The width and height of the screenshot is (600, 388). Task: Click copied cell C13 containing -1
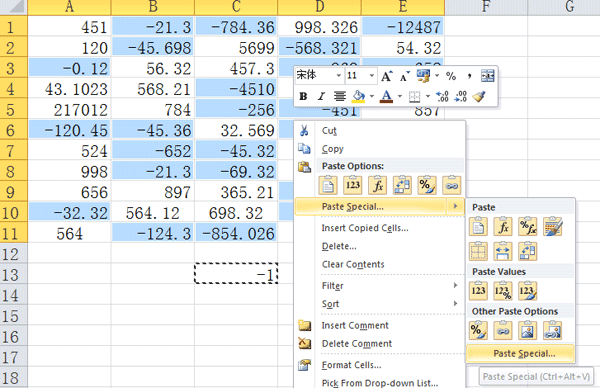[x=236, y=273]
